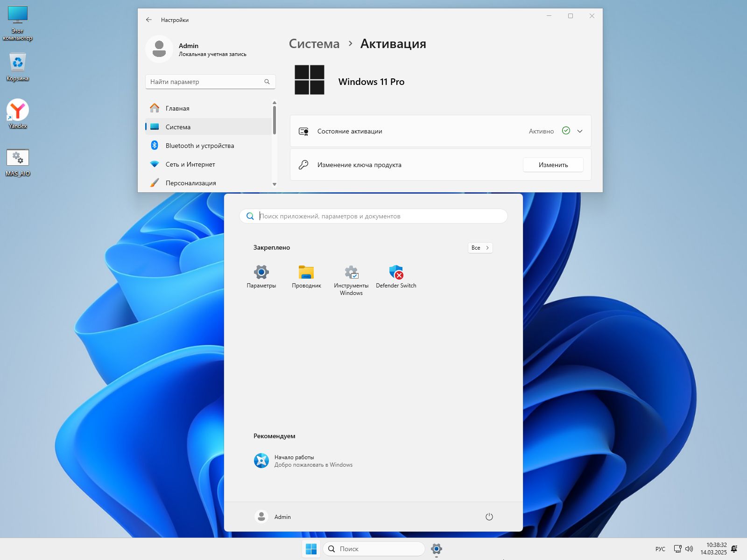The height and width of the screenshot is (560, 747).
Task: Open notification bell icon in tray
Action: pyautogui.click(x=734, y=549)
